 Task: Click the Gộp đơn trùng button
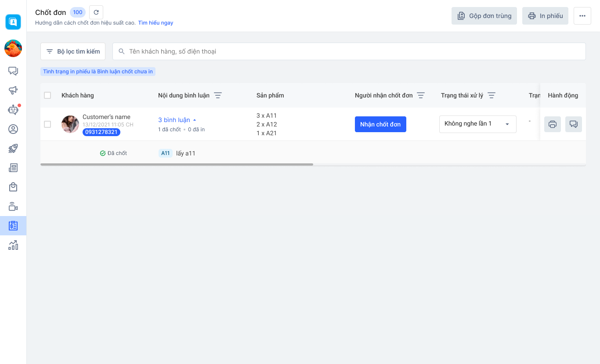point(484,16)
